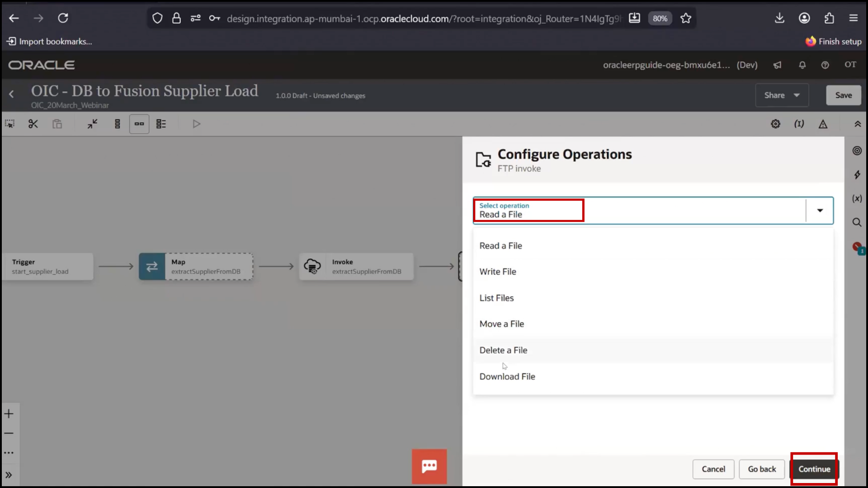
Task: Click Finish setup in bookmarks bar
Action: click(834, 42)
